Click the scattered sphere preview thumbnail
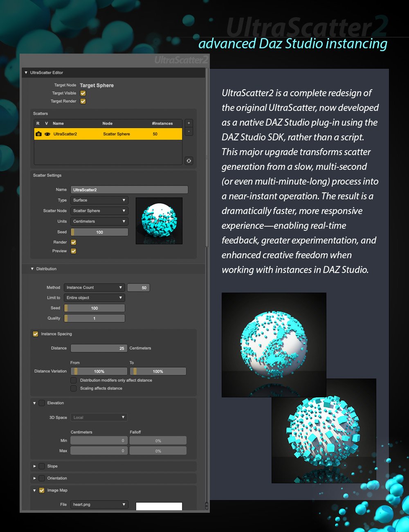The height and width of the screenshot is (532, 409). click(159, 221)
